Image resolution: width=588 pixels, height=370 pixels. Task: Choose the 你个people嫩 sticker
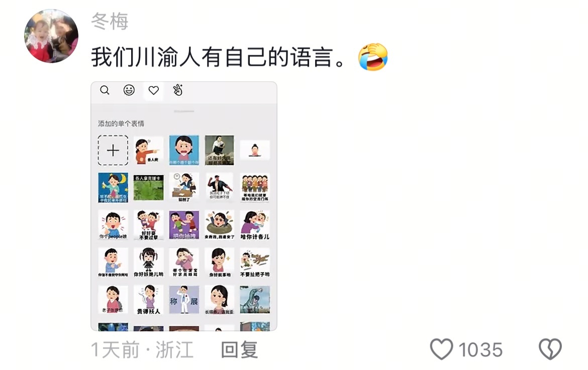tap(113, 225)
